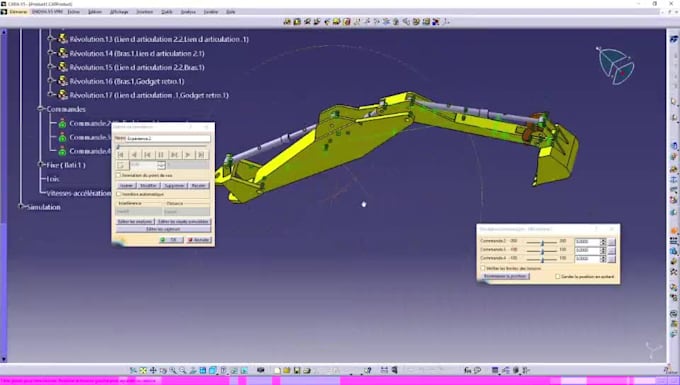Screen dimensions: 680x385
Task: Click the Révolution.15 joint icon
Action: coord(63,67)
